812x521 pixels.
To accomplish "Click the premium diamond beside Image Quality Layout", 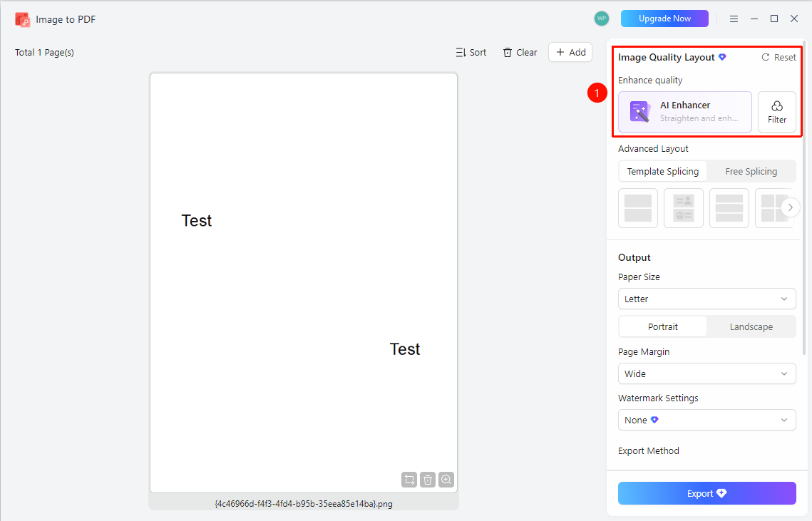I will [722, 57].
